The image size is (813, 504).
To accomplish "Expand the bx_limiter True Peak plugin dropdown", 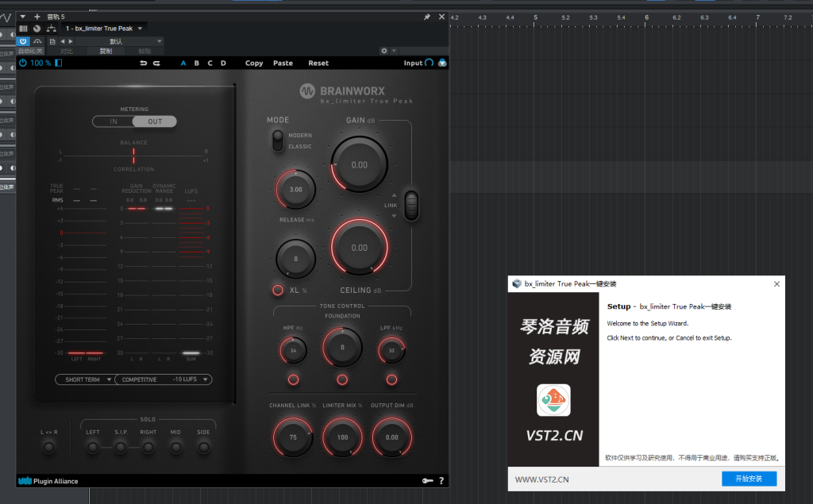I will [x=141, y=29].
